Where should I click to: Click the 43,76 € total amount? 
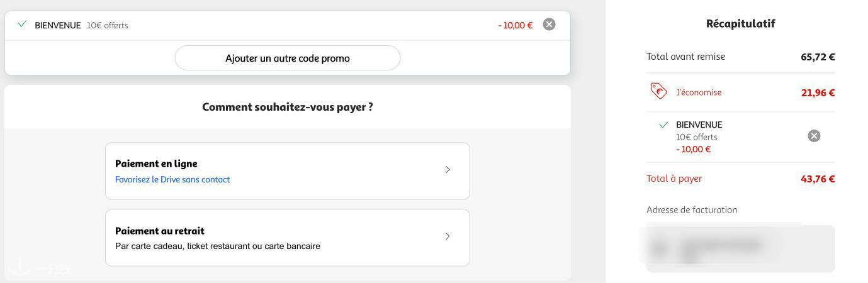pyautogui.click(x=818, y=179)
